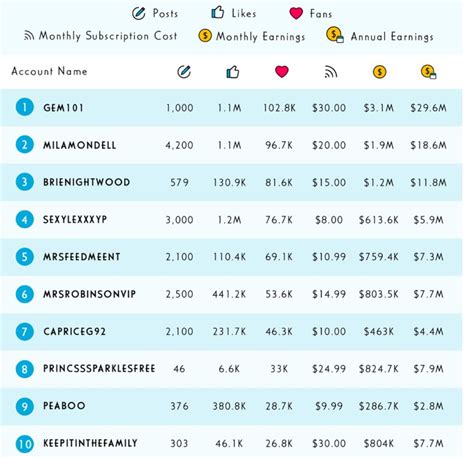Click the annual earnings column header icon
The height and width of the screenshot is (458, 474).
(x=429, y=72)
